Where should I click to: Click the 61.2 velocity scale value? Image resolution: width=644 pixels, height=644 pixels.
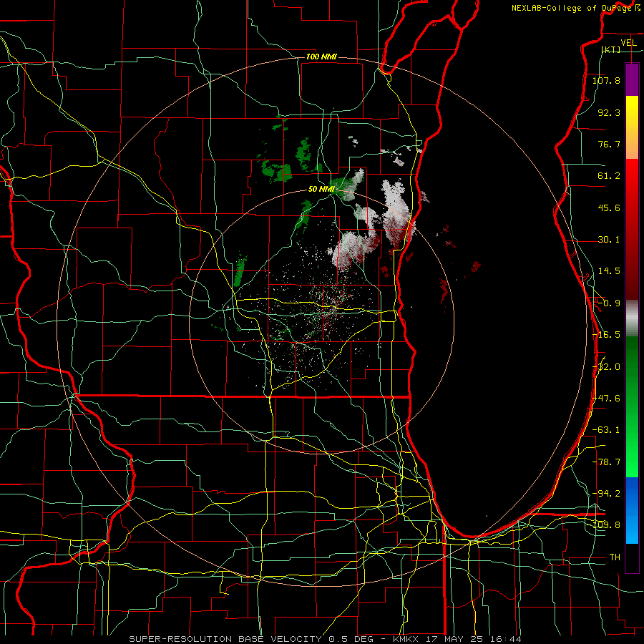tap(609, 176)
